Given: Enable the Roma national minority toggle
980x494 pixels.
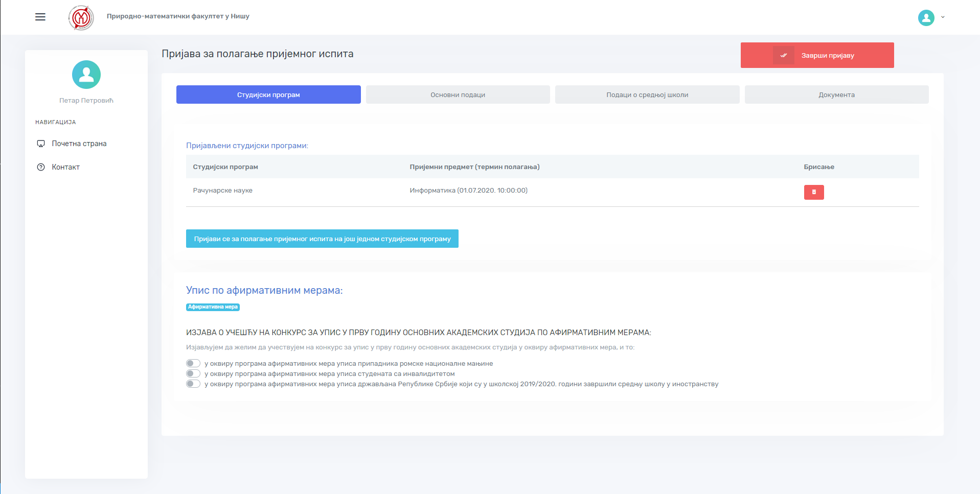Looking at the screenshot, I should (x=193, y=363).
